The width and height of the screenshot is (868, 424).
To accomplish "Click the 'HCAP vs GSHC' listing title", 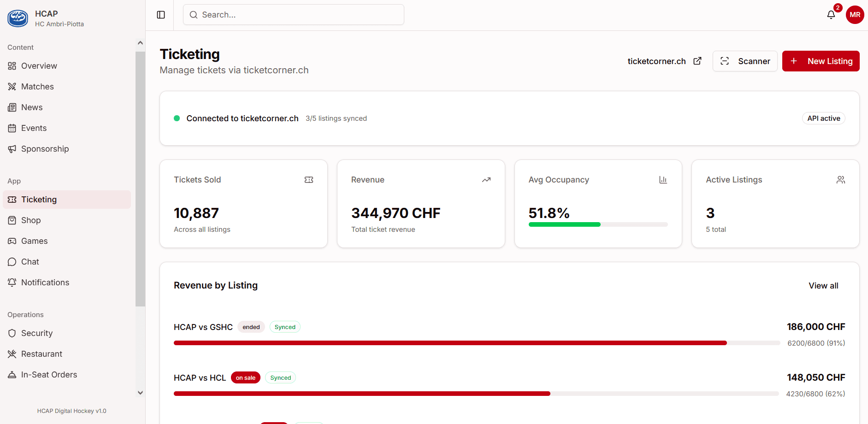I will tap(203, 327).
